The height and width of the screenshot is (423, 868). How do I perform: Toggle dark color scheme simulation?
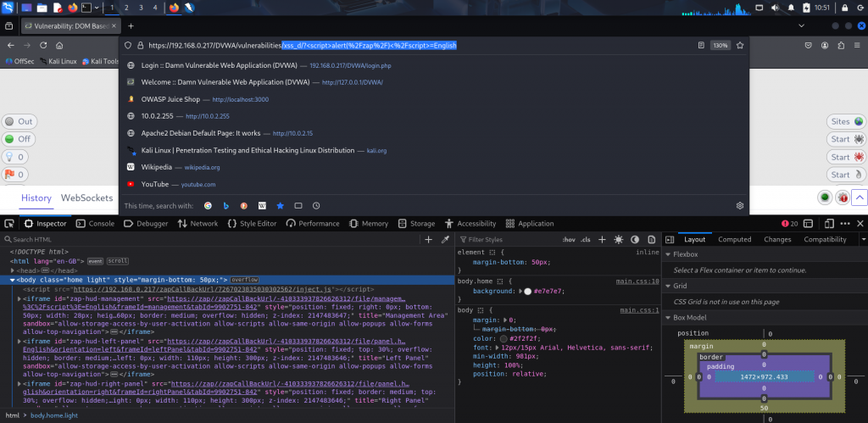[635, 240]
